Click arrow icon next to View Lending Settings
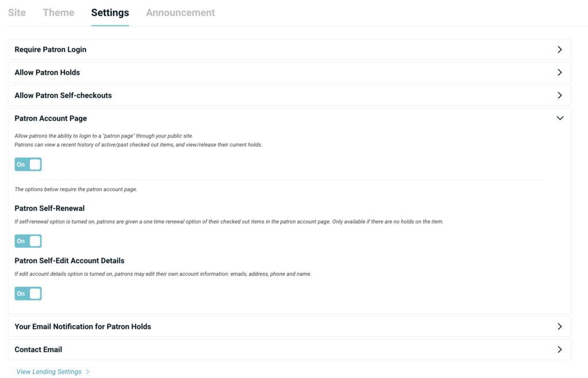 coord(88,372)
